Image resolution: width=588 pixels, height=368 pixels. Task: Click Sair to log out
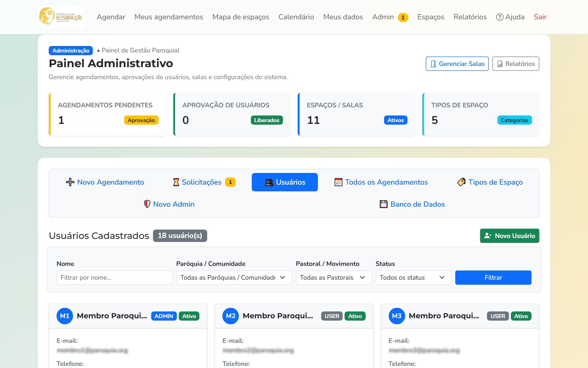pyautogui.click(x=540, y=17)
